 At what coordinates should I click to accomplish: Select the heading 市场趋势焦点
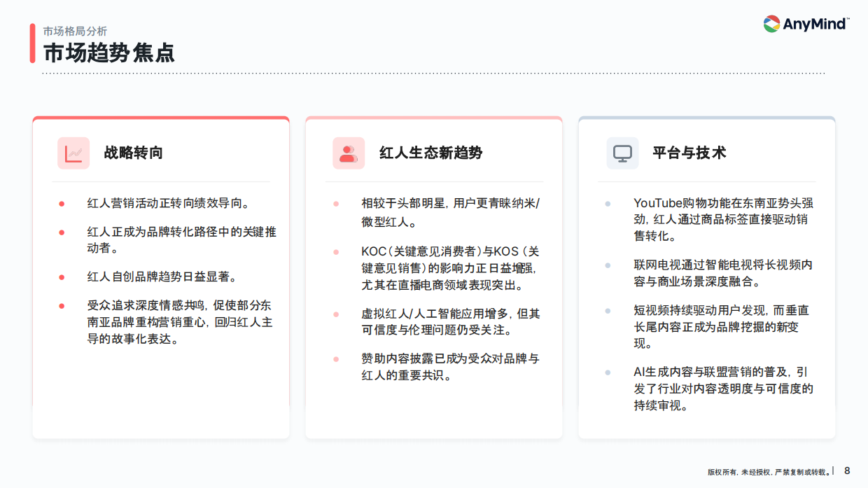pos(109,53)
